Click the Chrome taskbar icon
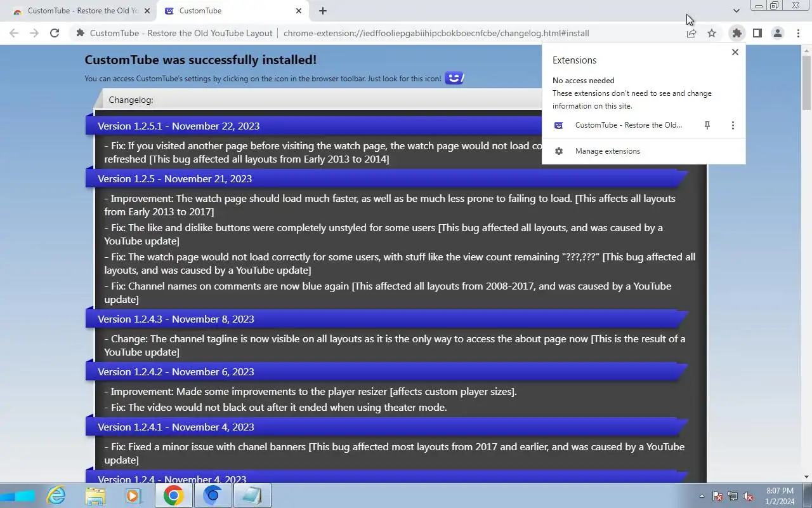Viewport: 812px width, 508px height. (x=173, y=495)
